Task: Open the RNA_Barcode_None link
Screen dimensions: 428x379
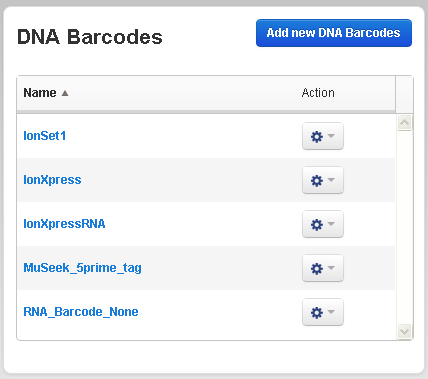Action: (x=81, y=312)
